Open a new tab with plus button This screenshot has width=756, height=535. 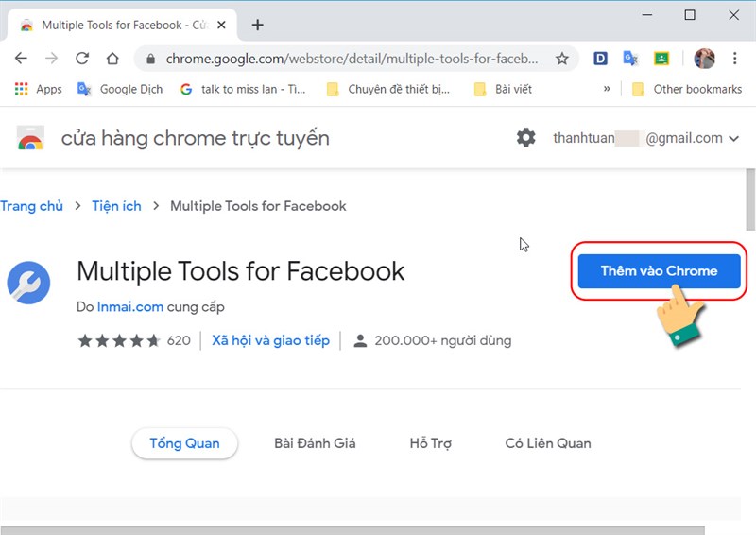(257, 25)
